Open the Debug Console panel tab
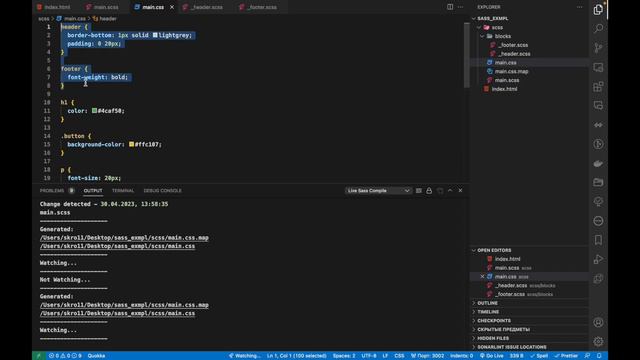The width and height of the screenshot is (640, 360). 162,191
